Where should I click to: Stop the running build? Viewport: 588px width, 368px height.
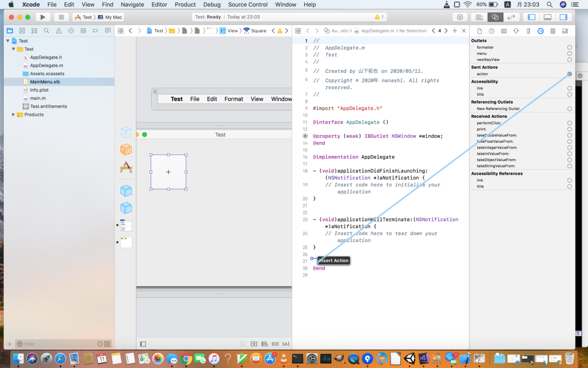click(x=61, y=17)
